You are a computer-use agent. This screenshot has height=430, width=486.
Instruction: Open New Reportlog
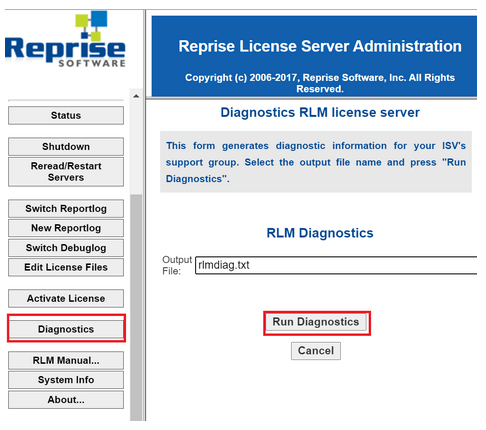pos(66,228)
